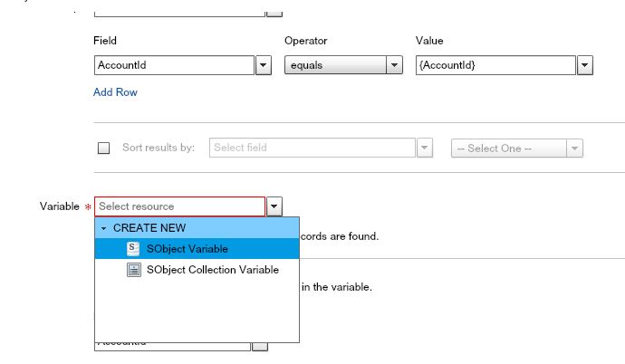
Task: Enable the Sort results by checkbox
Action: (103, 148)
